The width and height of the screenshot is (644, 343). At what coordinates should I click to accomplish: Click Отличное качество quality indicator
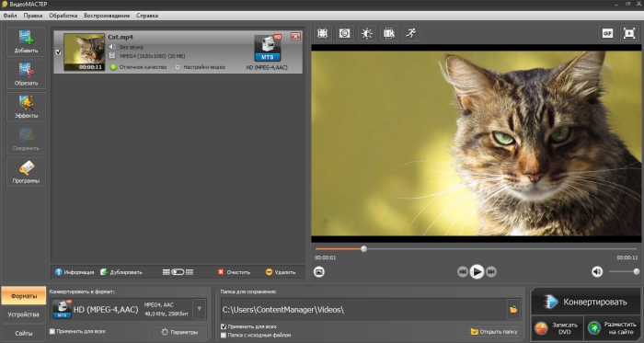point(139,67)
